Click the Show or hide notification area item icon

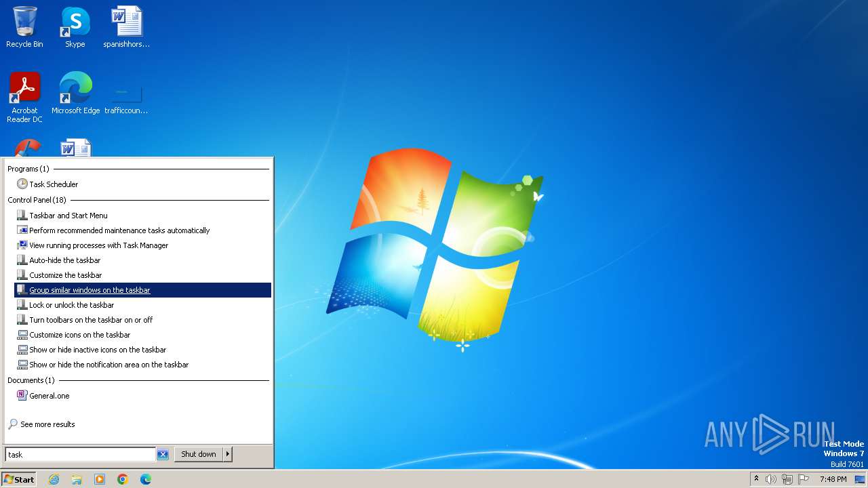pos(22,364)
